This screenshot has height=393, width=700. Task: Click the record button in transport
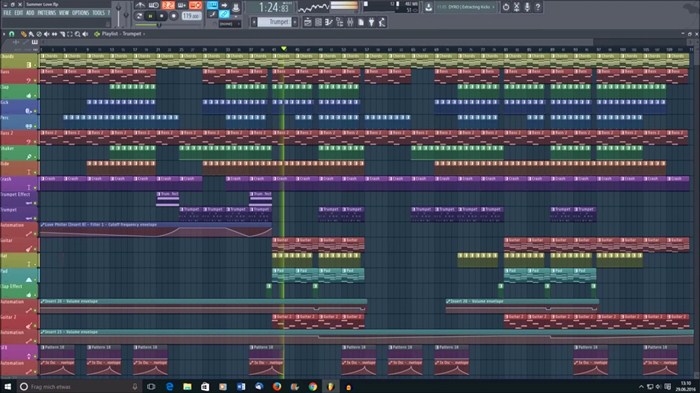pyautogui.click(x=174, y=16)
